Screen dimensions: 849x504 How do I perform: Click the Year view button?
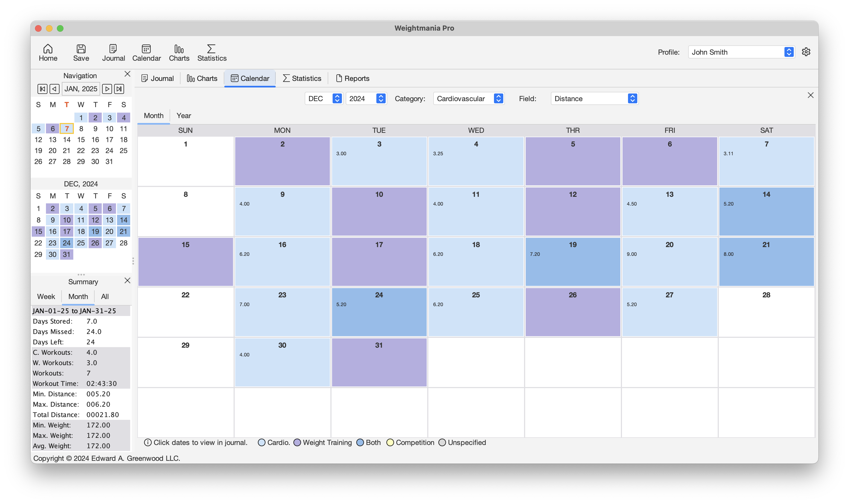pos(184,115)
